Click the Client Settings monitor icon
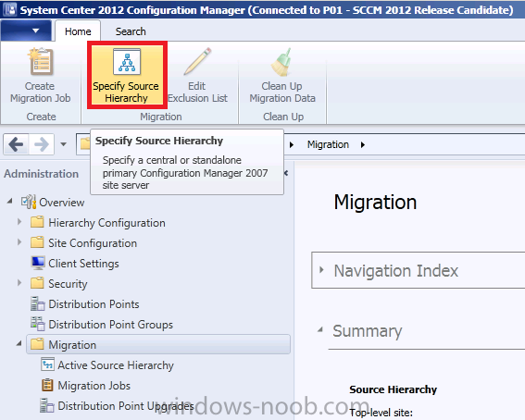The image size is (525, 420). point(38,263)
